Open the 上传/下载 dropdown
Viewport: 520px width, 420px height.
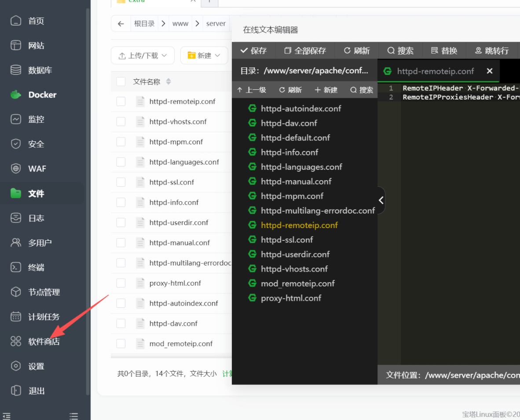point(143,55)
